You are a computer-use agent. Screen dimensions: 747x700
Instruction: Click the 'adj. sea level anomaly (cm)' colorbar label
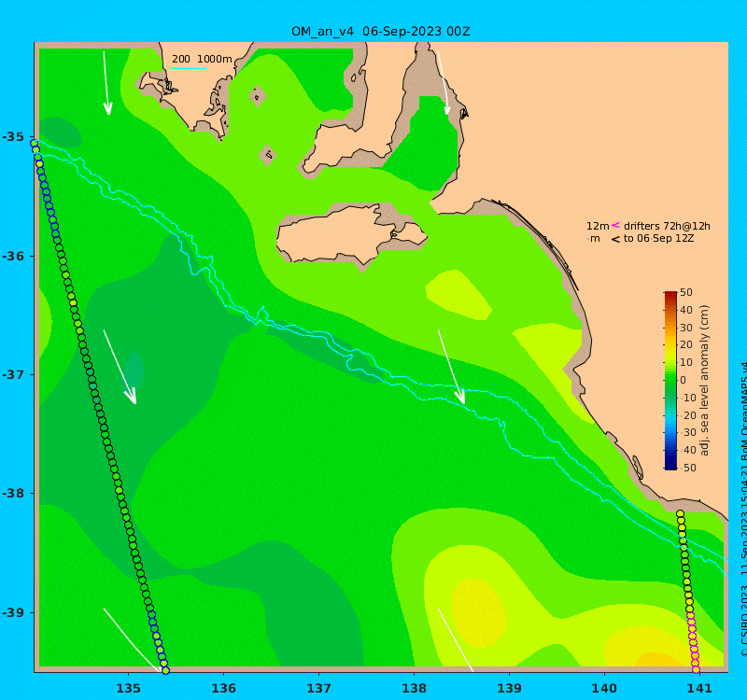coord(704,381)
